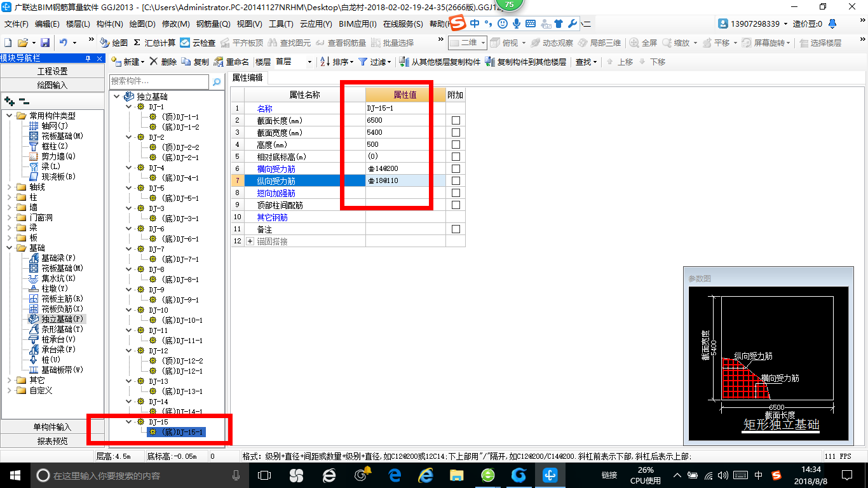Copy the component using 复制
The width and height of the screenshot is (868, 488).
(195, 62)
